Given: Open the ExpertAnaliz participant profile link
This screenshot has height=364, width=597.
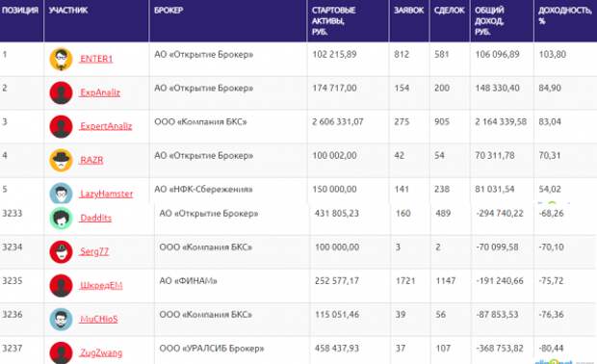Looking at the screenshot, I should pyautogui.click(x=106, y=126).
